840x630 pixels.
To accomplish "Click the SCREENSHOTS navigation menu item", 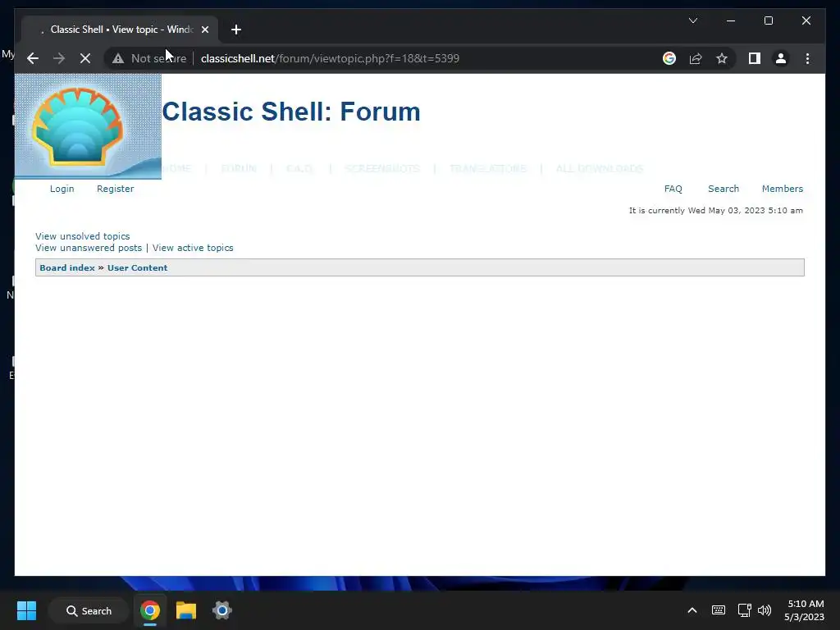I will point(382,169).
